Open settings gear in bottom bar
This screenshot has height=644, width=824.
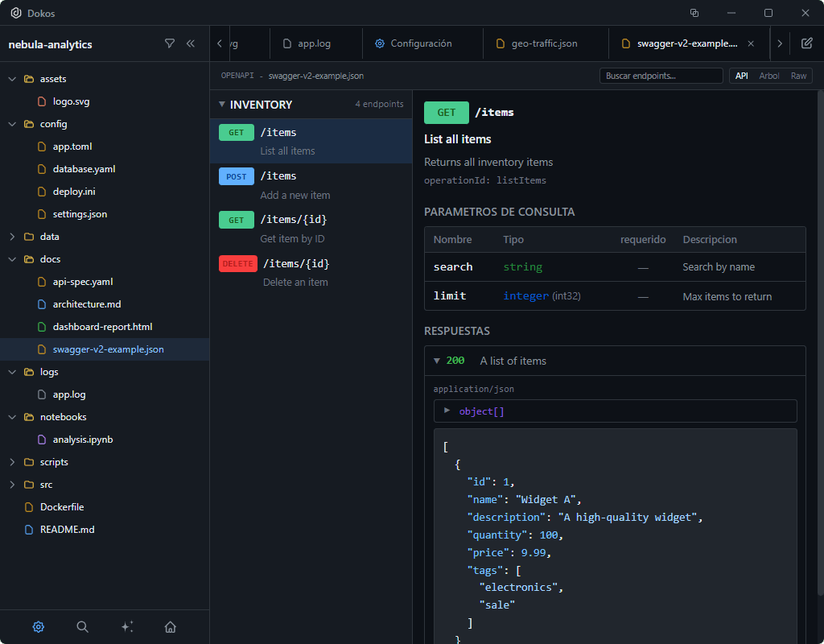(x=39, y=627)
